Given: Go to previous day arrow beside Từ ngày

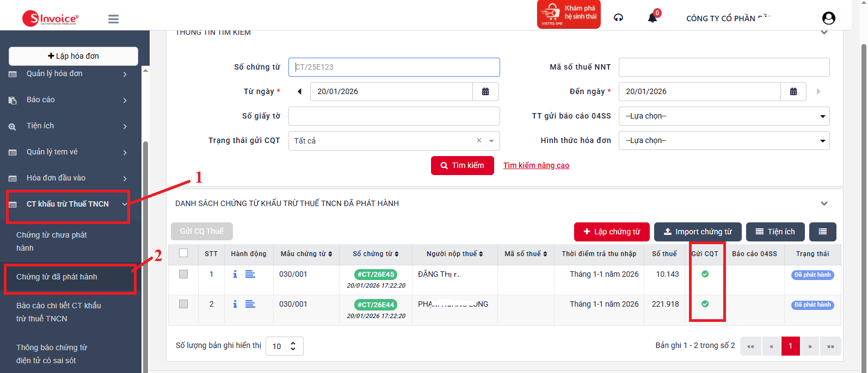Looking at the screenshot, I should pos(299,92).
